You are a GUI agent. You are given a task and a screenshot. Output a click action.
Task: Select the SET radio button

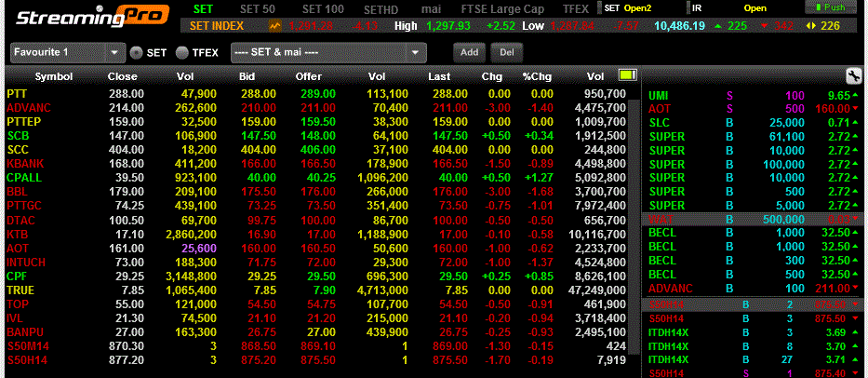[x=136, y=53]
